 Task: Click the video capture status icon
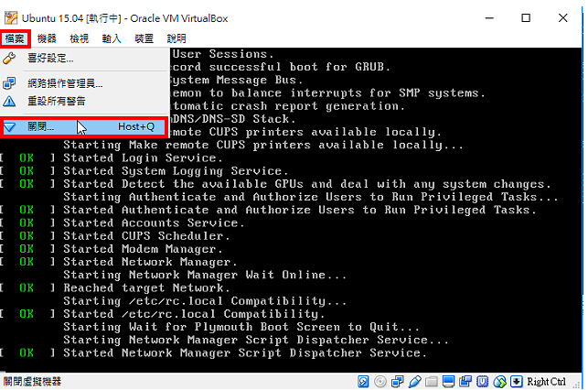[x=465, y=382]
